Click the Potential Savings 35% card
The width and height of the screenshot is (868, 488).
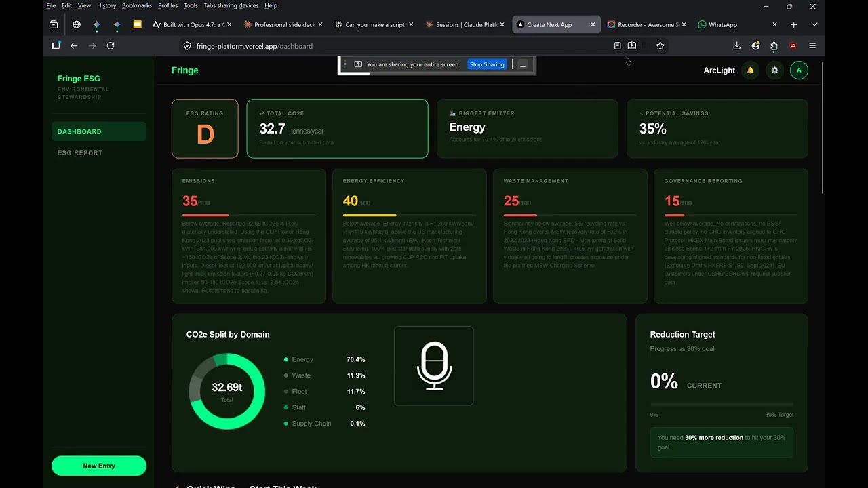pos(717,129)
